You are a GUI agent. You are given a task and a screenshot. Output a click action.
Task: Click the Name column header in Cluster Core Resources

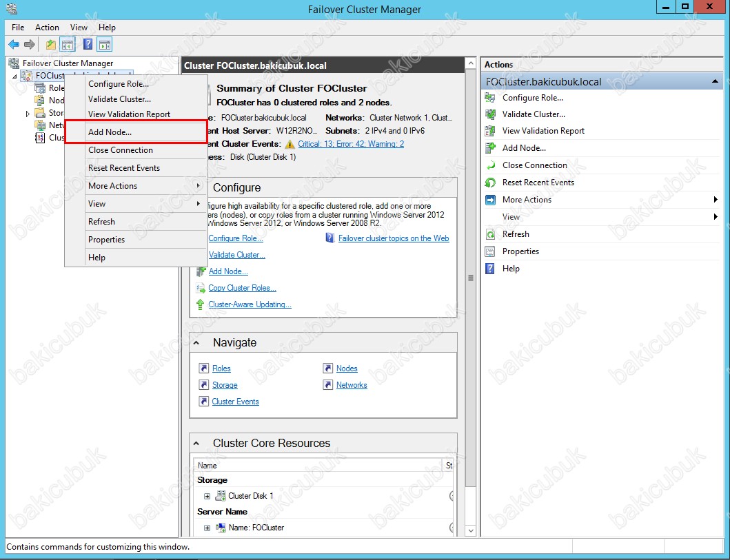coord(319,466)
